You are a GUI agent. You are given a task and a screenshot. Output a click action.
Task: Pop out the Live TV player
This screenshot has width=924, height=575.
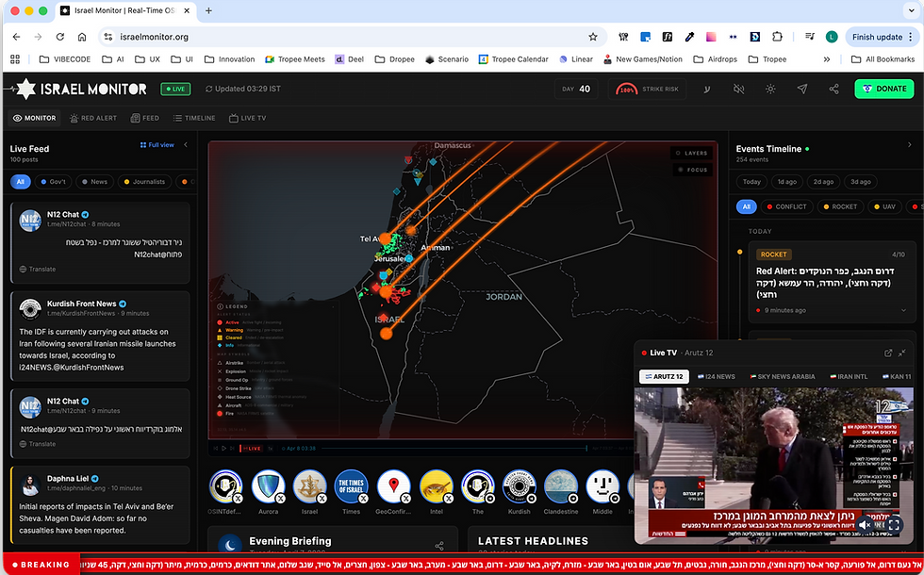[888, 353]
